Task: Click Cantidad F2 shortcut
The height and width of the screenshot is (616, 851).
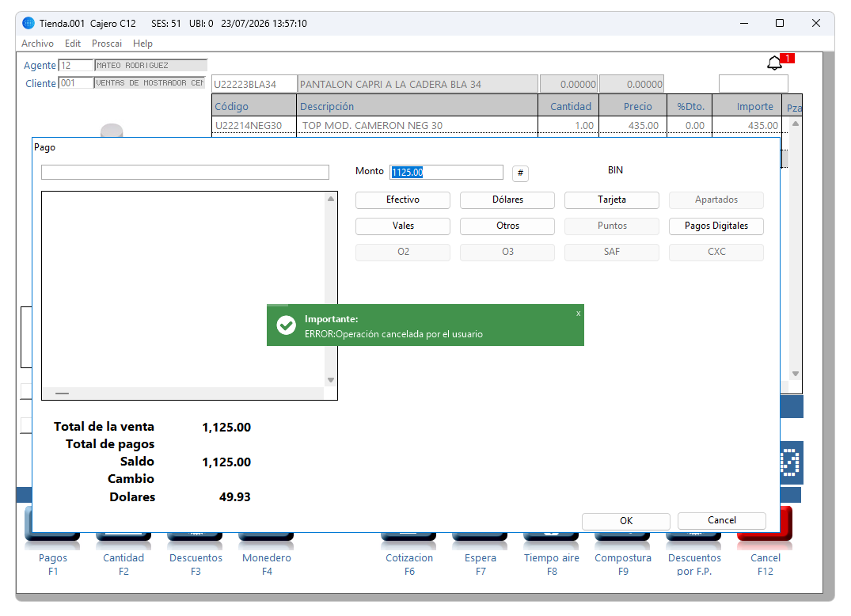Action: pos(123,565)
